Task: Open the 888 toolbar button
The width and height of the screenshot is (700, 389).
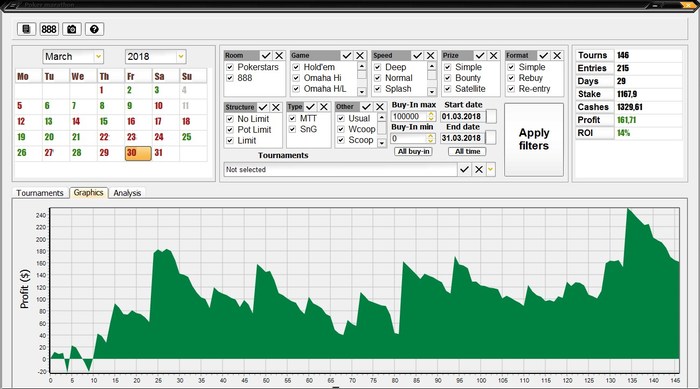Action: [49, 29]
